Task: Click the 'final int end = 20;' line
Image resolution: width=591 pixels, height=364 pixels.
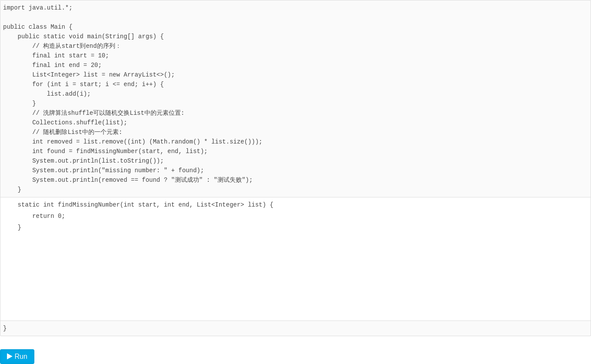Action: click(67, 65)
